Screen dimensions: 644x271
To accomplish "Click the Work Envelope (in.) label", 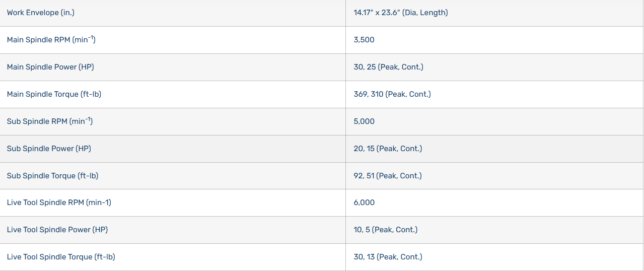I will pyautogui.click(x=41, y=13).
